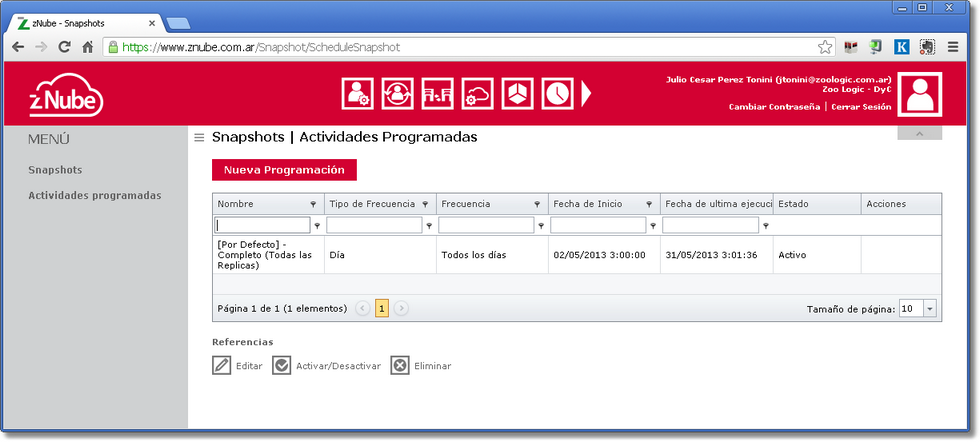Toggle the side menu with hamburger icon

(x=199, y=138)
